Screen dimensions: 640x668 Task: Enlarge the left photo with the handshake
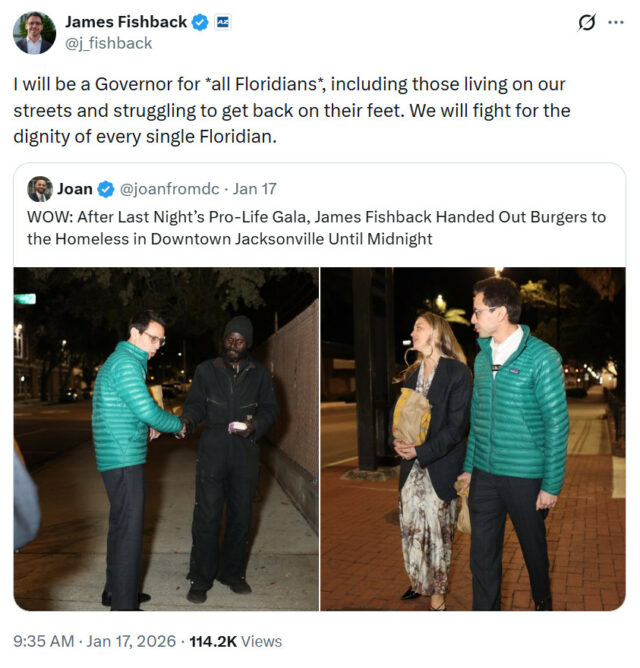pos(166,439)
